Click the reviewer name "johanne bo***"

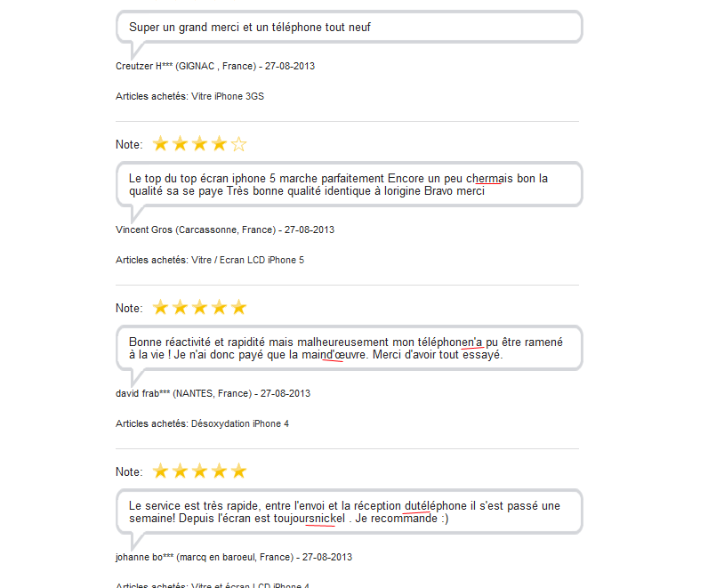coord(145,557)
